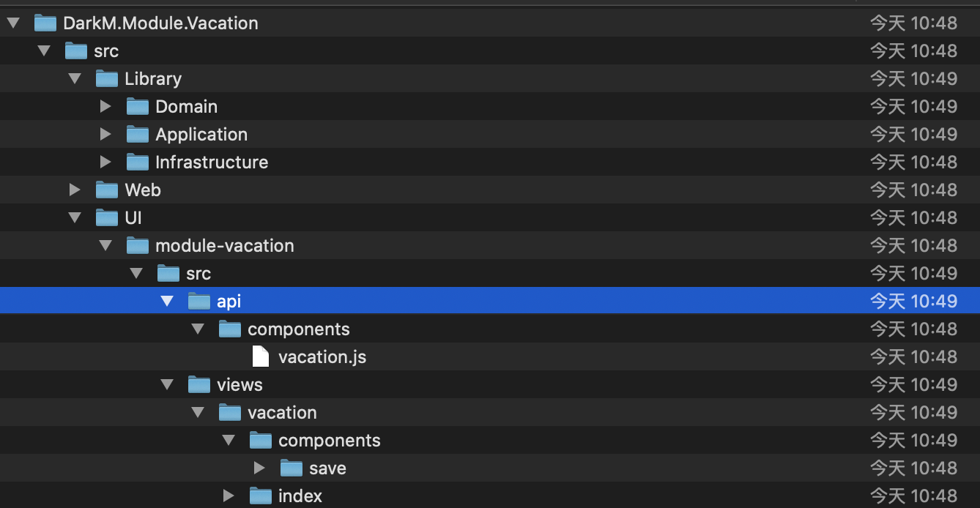This screenshot has height=508, width=980.
Task: Collapse the views folder triangle
Action: pyautogui.click(x=167, y=385)
